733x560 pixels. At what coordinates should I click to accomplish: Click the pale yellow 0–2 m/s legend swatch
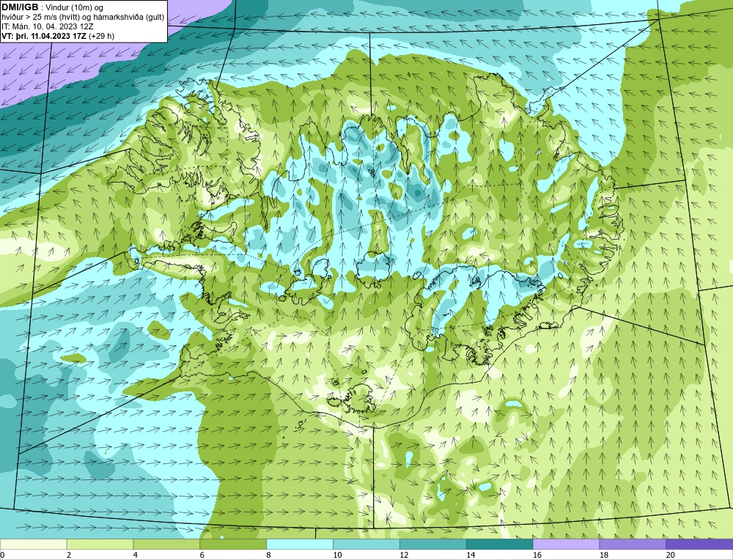33,544
